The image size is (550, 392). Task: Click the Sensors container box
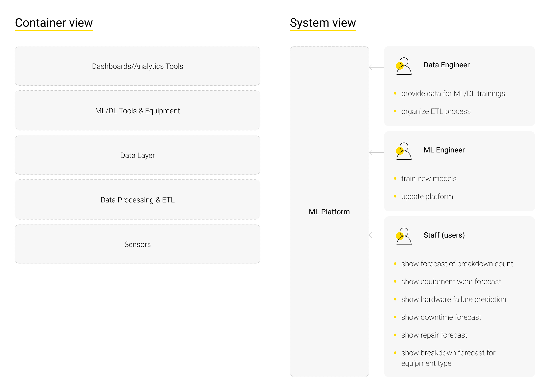137,244
